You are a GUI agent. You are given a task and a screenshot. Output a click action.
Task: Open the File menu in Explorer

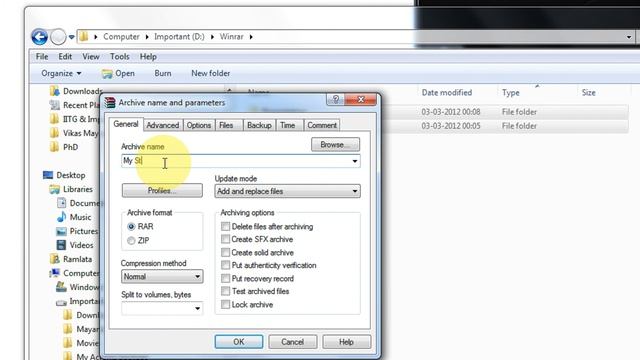pyautogui.click(x=42, y=57)
